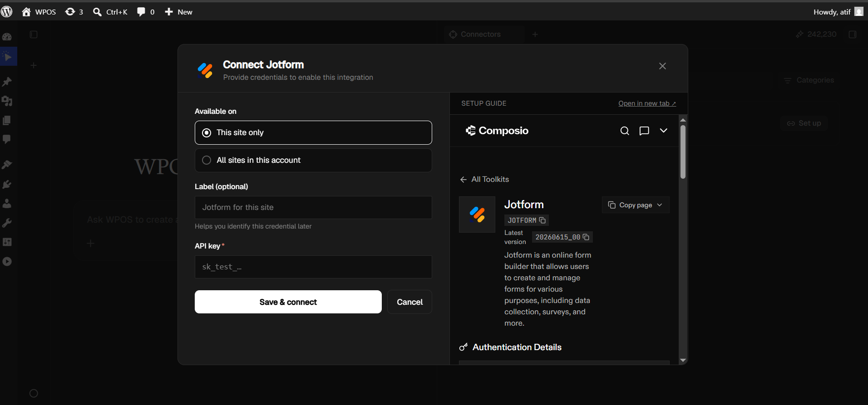Open the Ctrl+K search in admin bar
Viewport: 868px width, 405px height.
click(x=110, y=12)
